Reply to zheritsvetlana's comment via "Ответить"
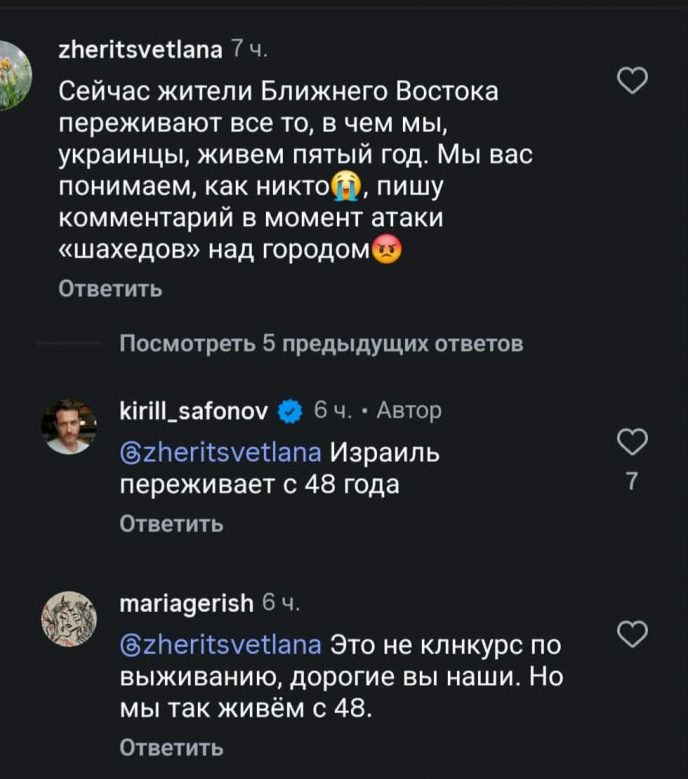Screen dimensions: 688x779 tap(110, 289)
